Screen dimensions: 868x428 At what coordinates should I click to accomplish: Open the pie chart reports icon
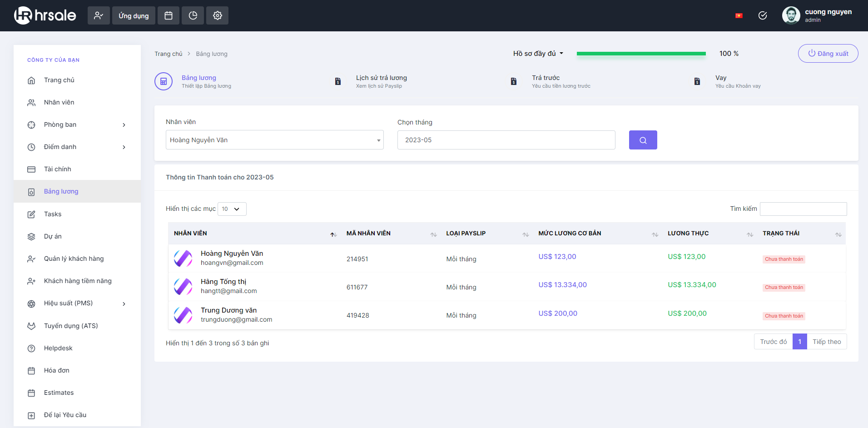(x=193, y=15)
